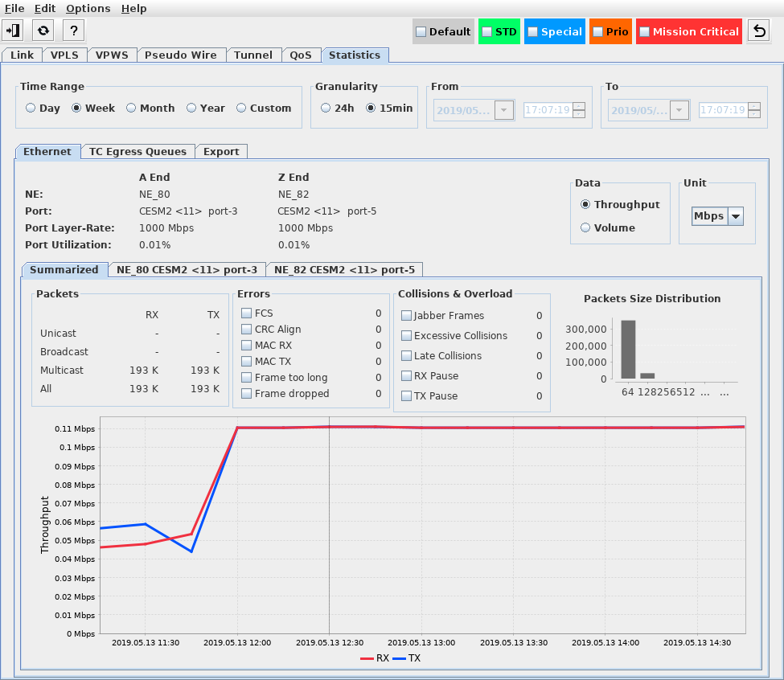Image resolution: width=784 pixels, height=680 pixels.
Task: Enable the FCS errors checkbox
Action: (x=247, y=313)
